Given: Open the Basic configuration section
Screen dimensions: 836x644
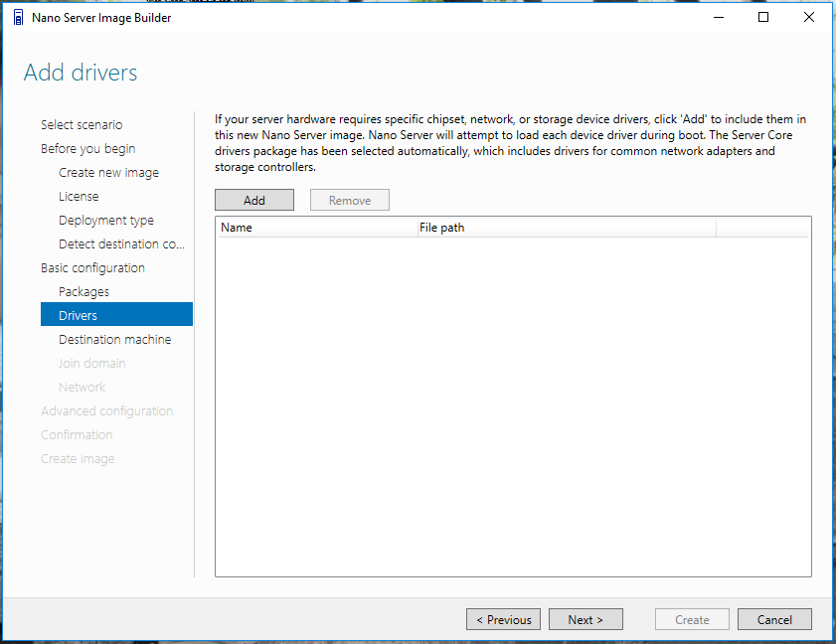Looking at the screenshot, I should (x=92, y=268).
